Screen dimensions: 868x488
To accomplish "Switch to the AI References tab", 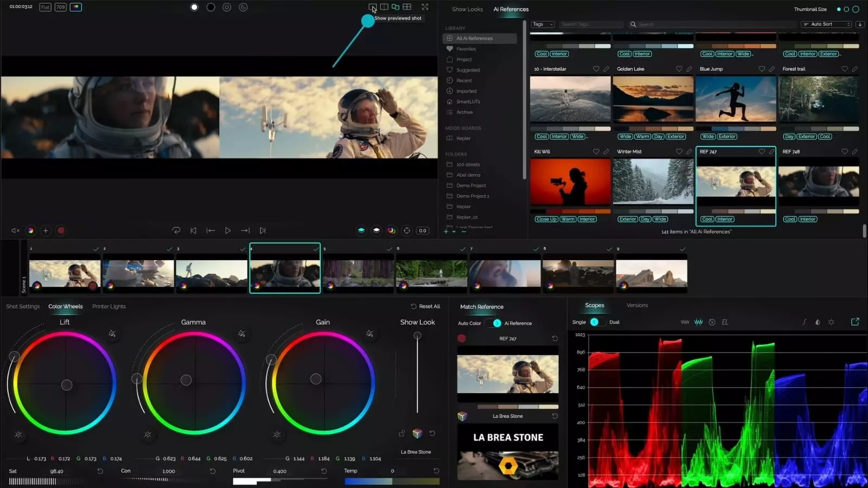I will coord(511,9).
